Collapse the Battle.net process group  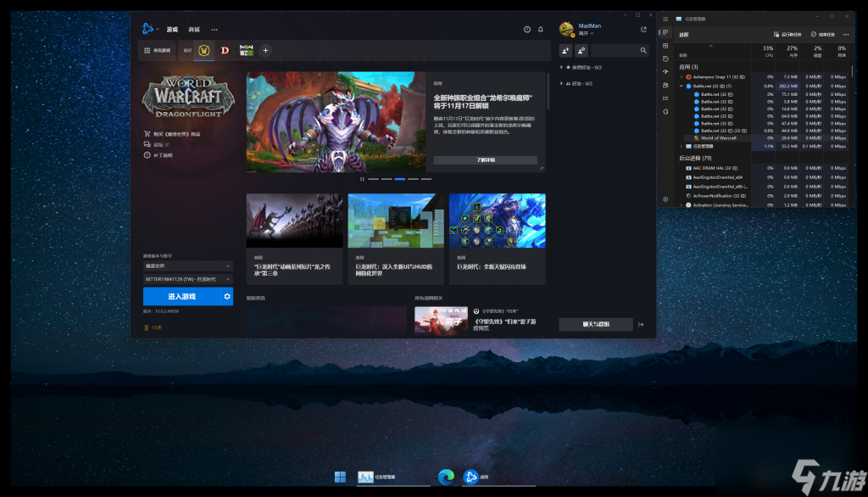[681, 86]
